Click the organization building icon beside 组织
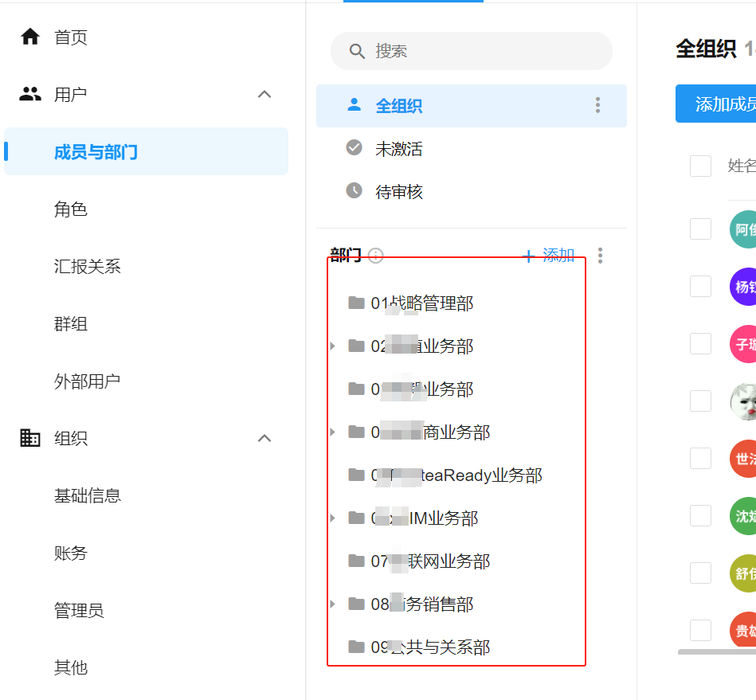This screenshot has height=700, width=756. [x=30, y=438]
